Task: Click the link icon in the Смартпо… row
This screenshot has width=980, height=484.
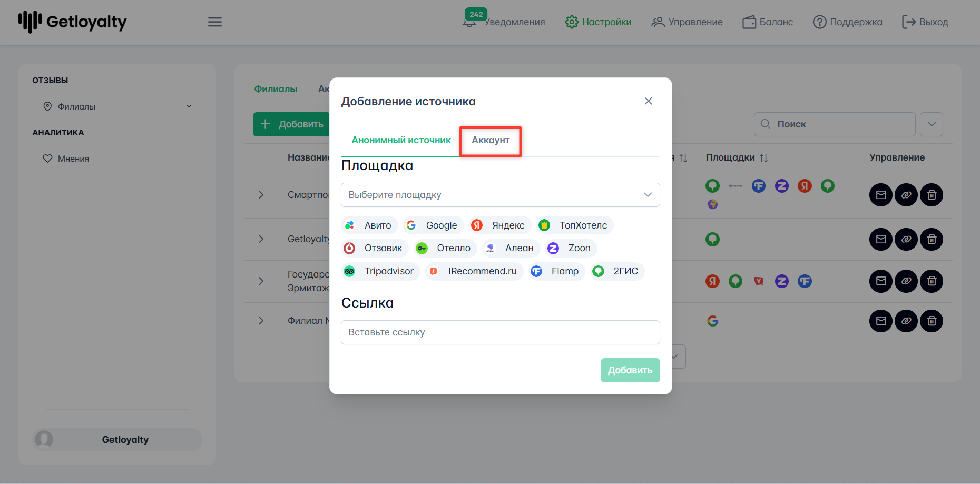Action: point(906,195)
